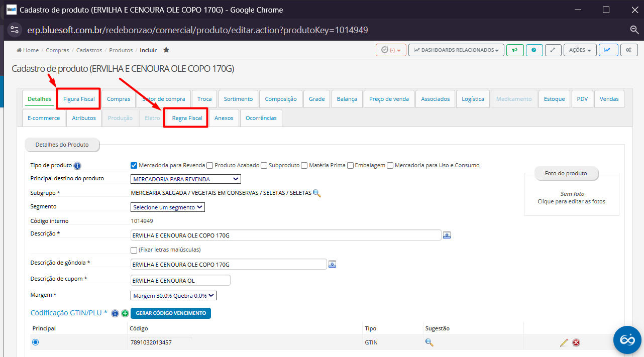
Task: Click the pencil edit icon for GTIN row
Action: pos(564,342)
